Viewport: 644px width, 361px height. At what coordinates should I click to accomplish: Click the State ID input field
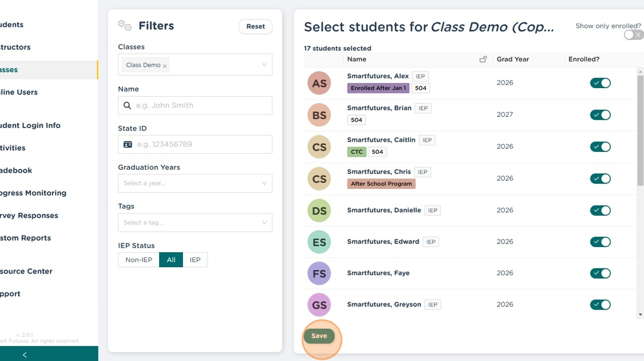(x=201, y=144)
